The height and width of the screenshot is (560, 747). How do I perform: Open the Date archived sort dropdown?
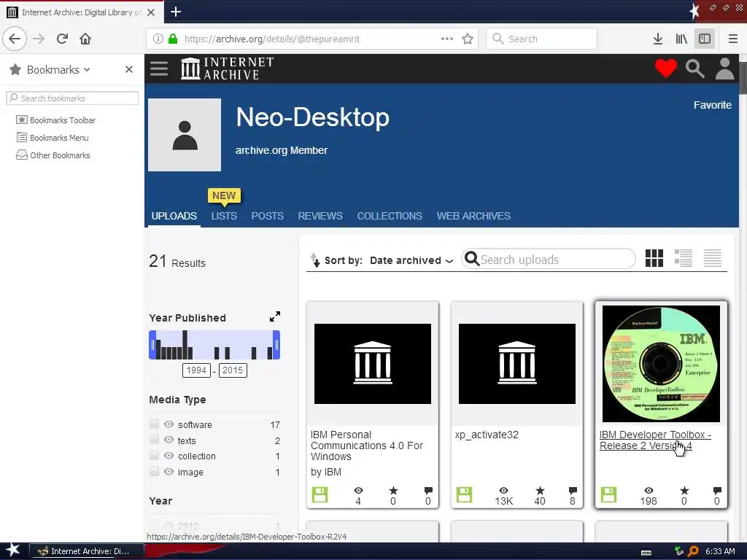411,260
